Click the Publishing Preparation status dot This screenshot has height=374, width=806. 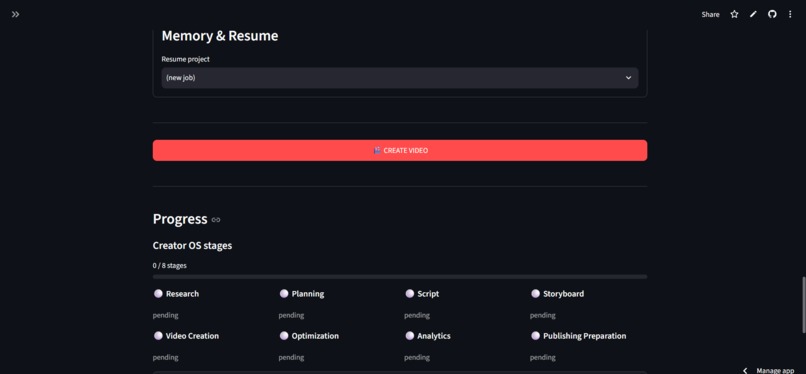tap(535, 335)
